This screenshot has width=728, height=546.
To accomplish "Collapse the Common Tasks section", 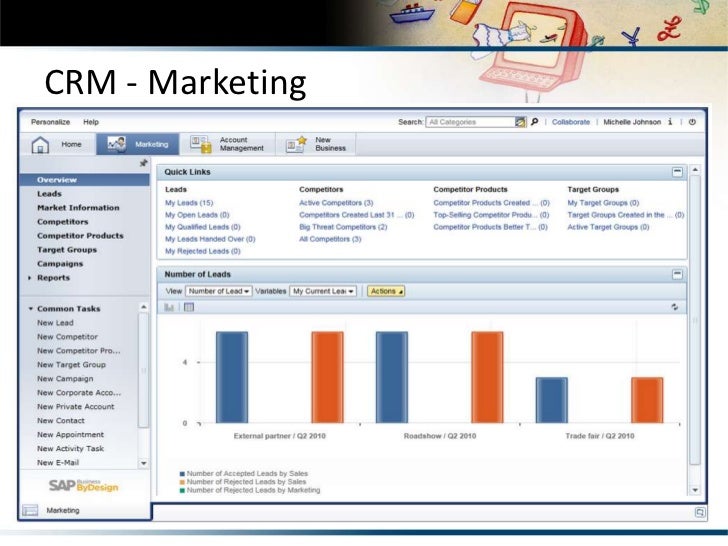I will pyautogui.click(x=31, y=308).
